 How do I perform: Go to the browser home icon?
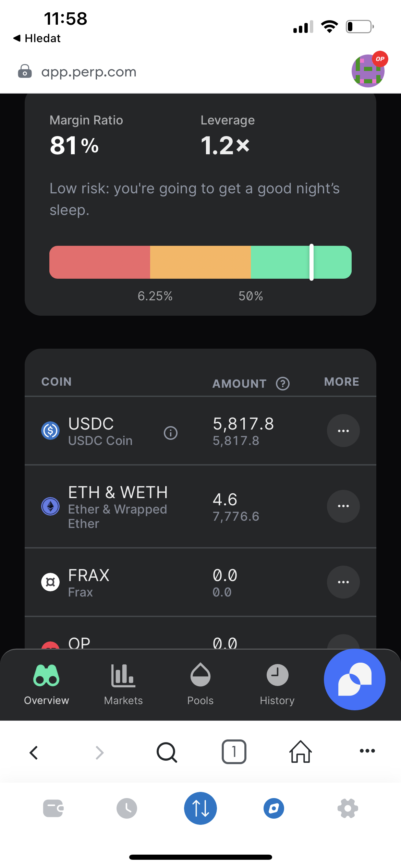pyautogui.click(x=301, y=752)
